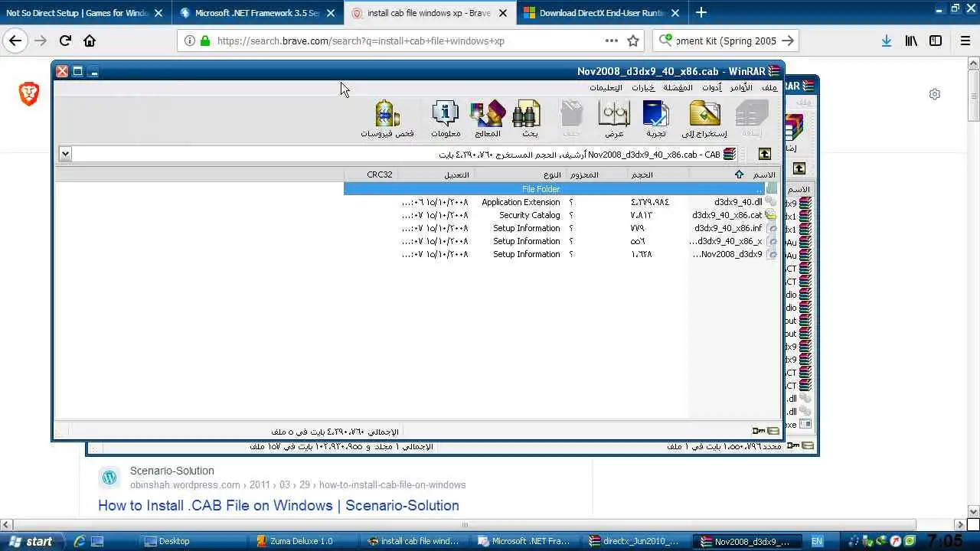The height and width of the screenshot is (551, 980).
Task: Toggle the browser sidebar icon
Action: [936, 41]
